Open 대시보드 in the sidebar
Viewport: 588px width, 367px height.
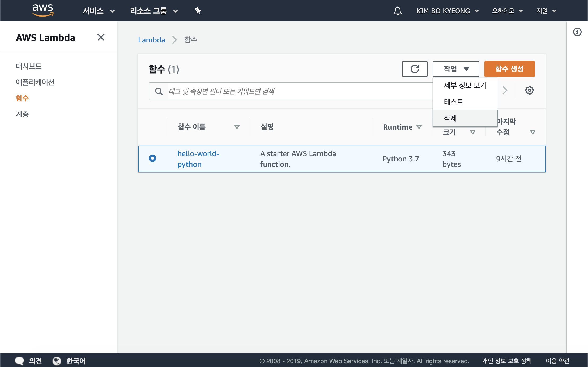coord(29,66)
